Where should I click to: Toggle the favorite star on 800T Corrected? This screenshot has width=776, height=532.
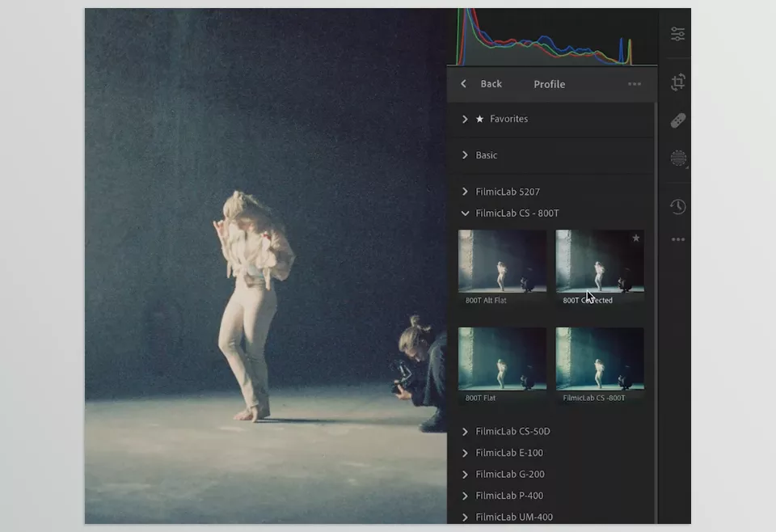tap(636, 239)
